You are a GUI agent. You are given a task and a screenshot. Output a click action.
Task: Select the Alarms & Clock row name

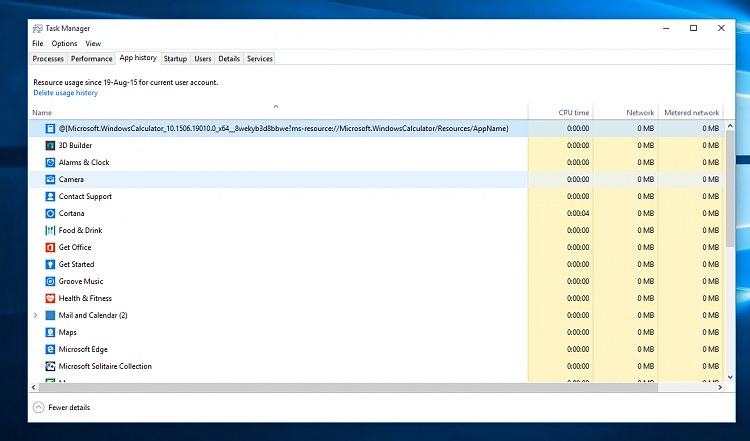tap(84, 163)
